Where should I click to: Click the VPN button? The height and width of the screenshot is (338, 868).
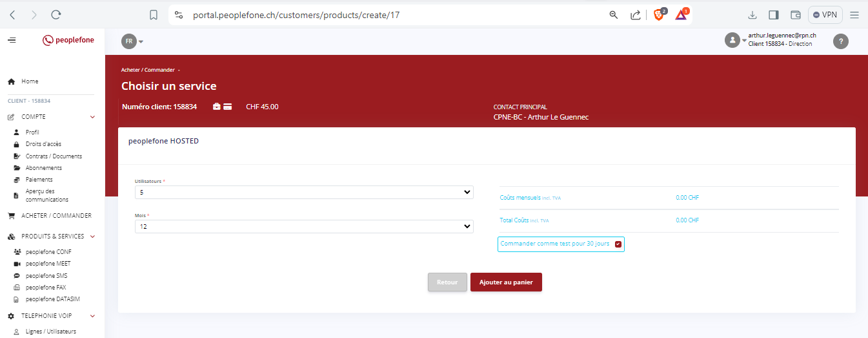point(825,15)
